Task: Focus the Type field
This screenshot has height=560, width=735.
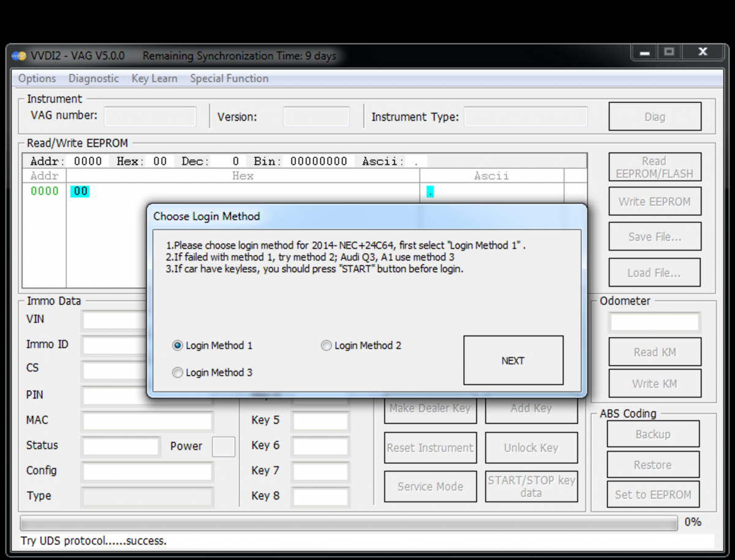Action: click(x=148, y=496)
